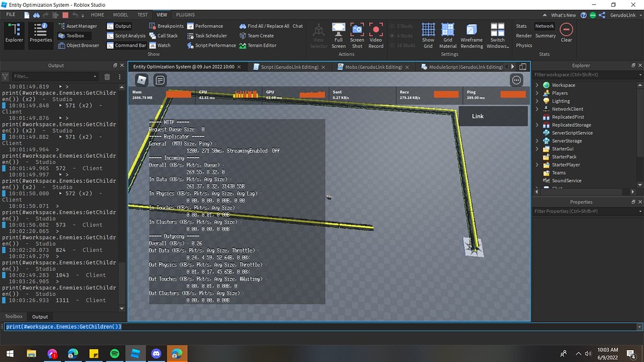Expand StarterPlayer in the Explorer
The image size is (644, 362).
click(x=536, y=165)
